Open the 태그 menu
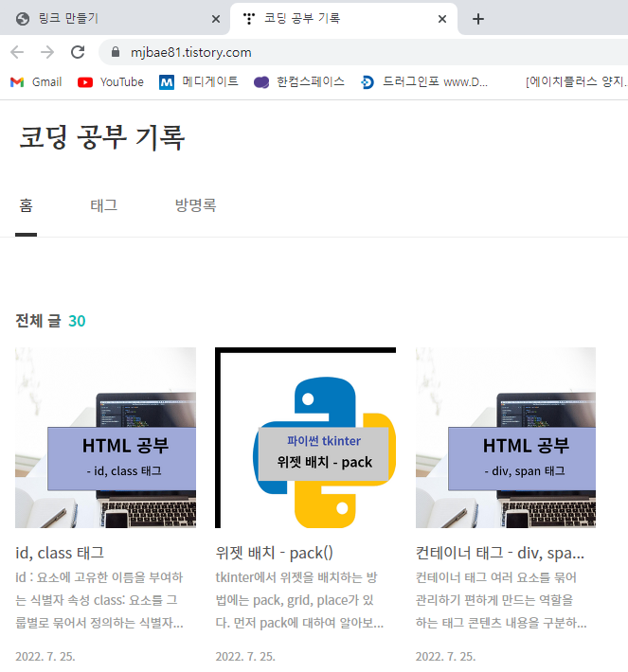The width and height of the screenshot is (628, 672). (104, 205)
